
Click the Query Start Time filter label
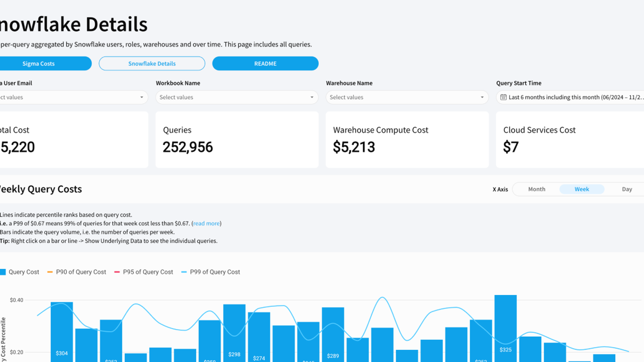(519, 83)
